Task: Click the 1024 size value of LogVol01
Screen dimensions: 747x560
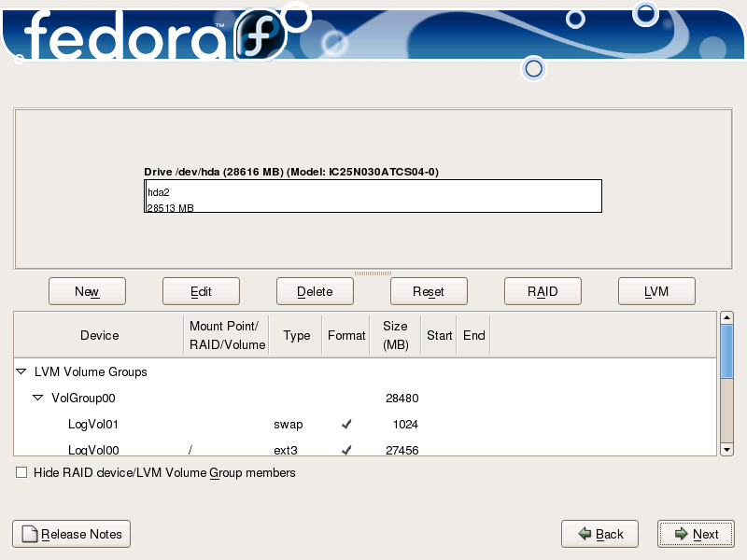Action: coord(405,425)
